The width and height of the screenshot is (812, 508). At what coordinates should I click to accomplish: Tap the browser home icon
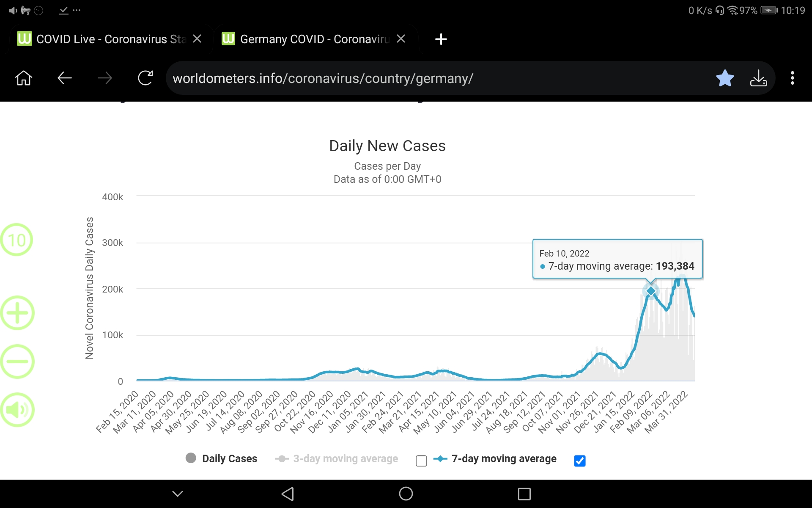(x=24, y=78)
